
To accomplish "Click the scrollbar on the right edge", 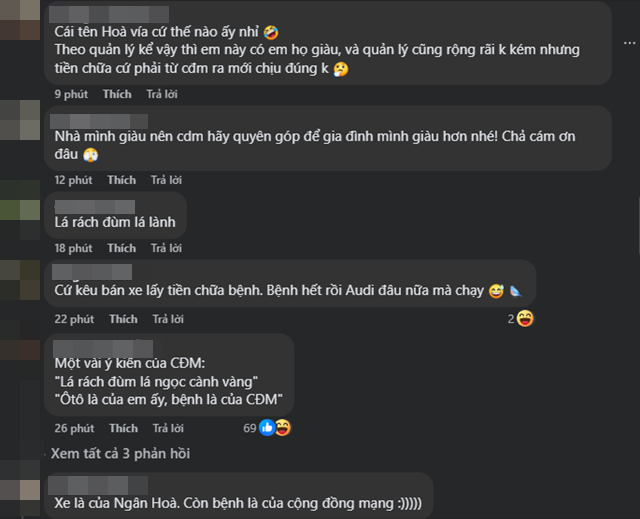I will point(638,224).
